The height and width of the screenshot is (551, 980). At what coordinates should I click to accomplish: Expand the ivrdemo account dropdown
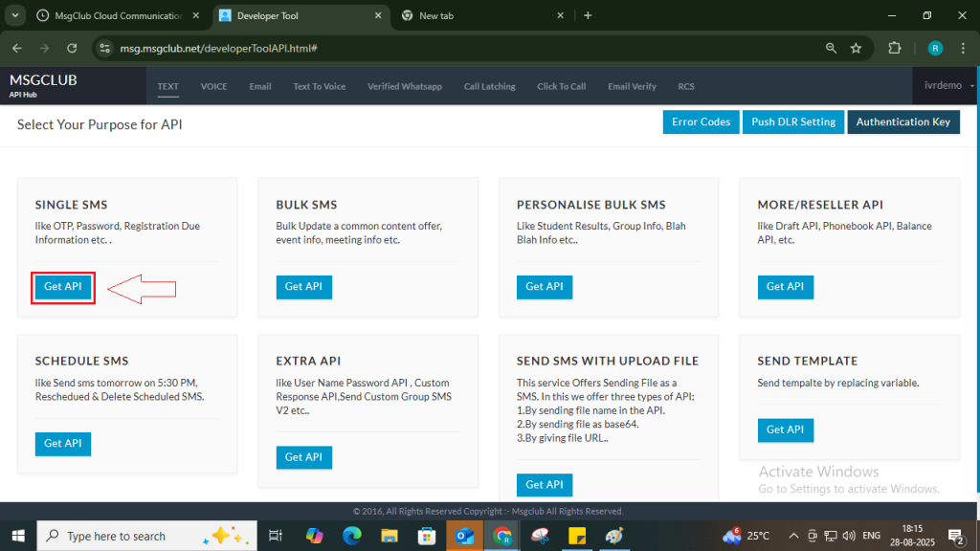(x=948, y=85)
